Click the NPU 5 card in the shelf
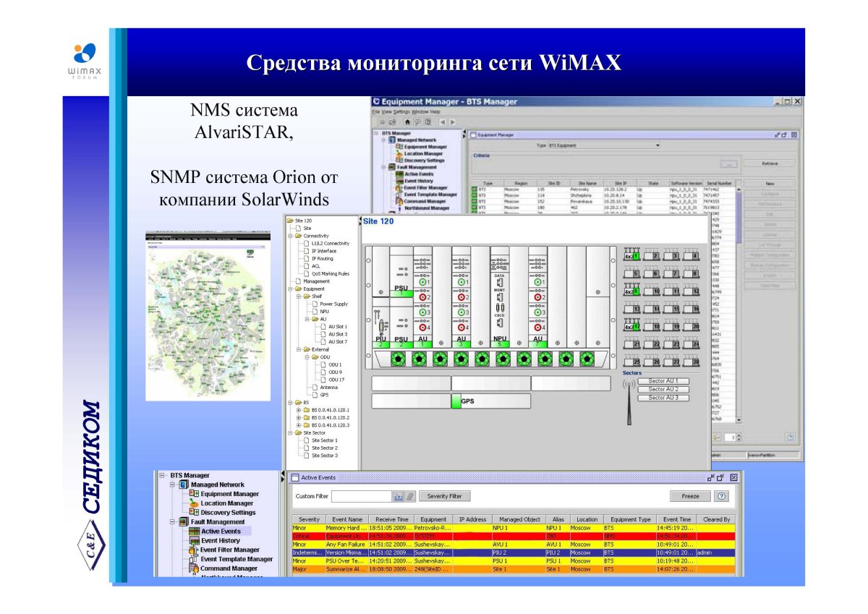 [x=499, y=297]
